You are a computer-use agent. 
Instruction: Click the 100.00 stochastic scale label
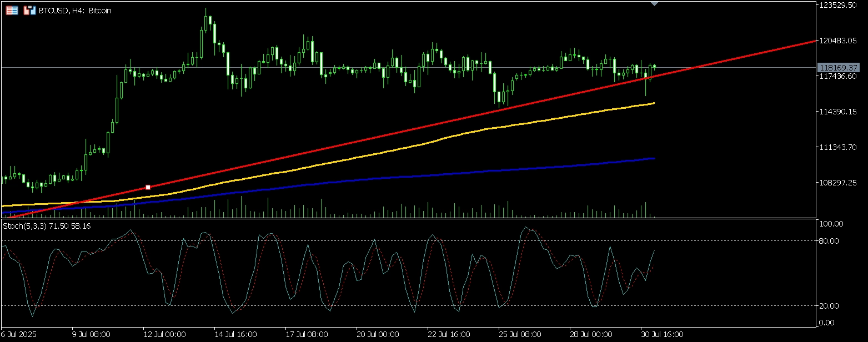(x=831, y=224)
